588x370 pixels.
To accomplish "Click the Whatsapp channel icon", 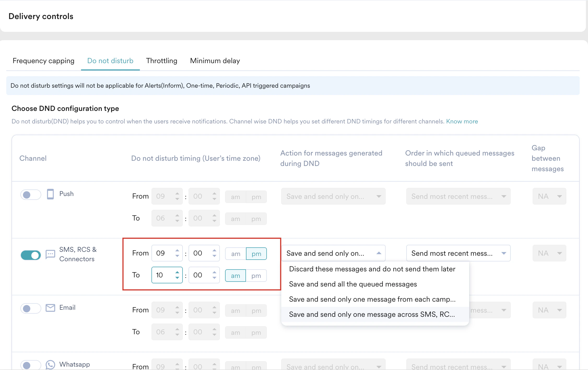I will [x=50, y=364].
